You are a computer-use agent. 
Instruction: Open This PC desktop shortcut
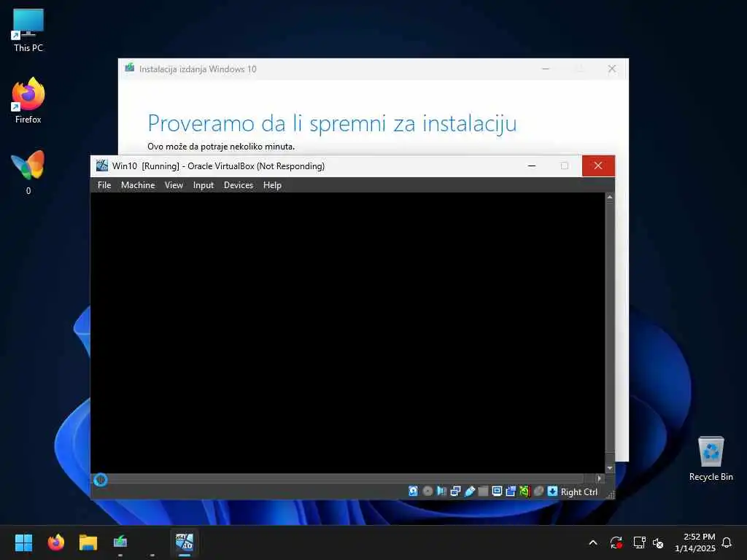pos(28,30)
